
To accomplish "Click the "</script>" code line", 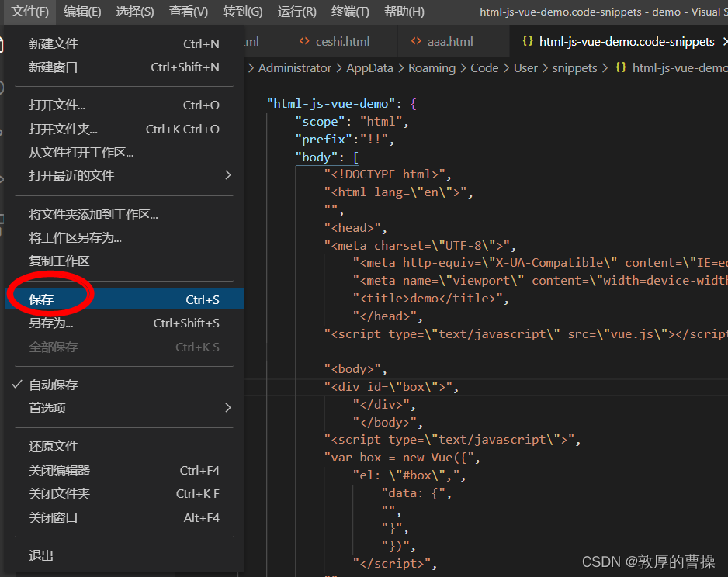I will click(395, 564).
